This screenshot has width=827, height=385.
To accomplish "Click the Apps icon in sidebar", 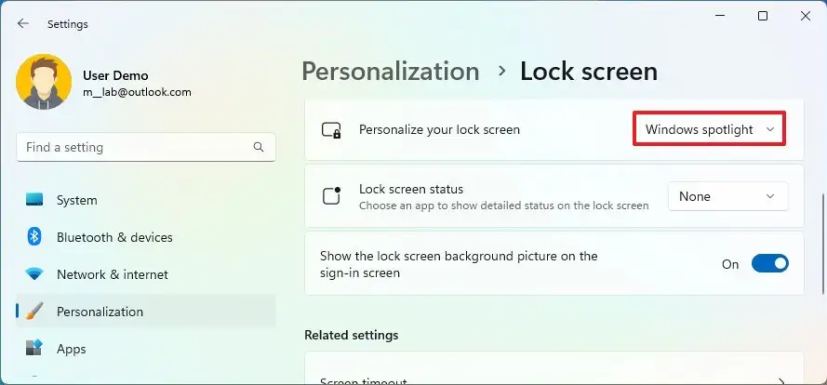I will [34, 349].
